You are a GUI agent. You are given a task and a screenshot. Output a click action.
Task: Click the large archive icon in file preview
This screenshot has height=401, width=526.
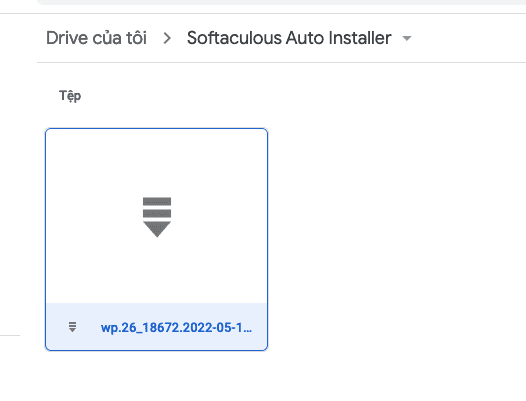[157, 217]
